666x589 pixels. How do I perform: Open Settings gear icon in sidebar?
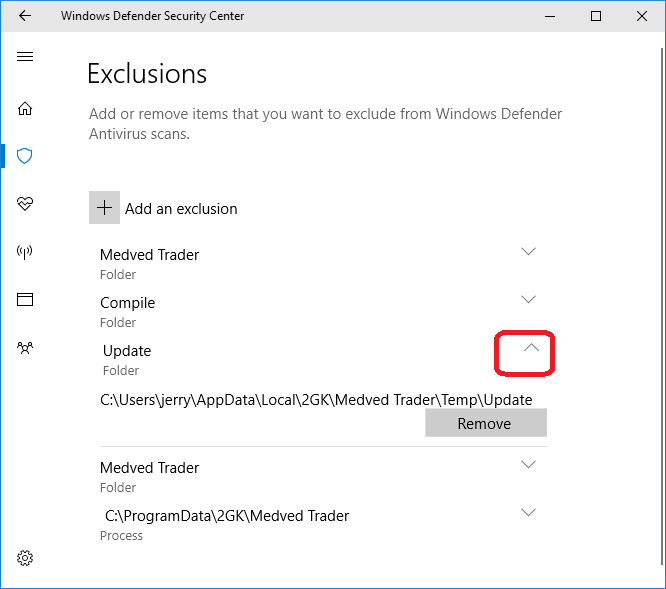25,558
